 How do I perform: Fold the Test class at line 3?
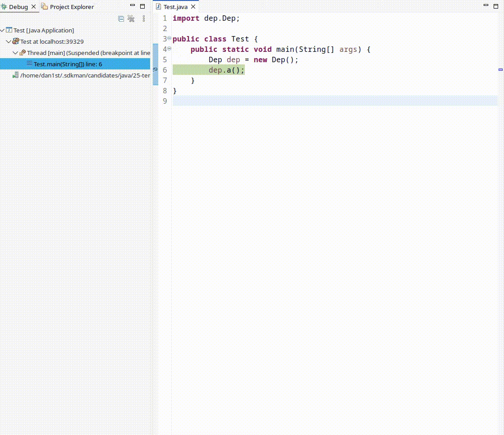click(170, 38)
